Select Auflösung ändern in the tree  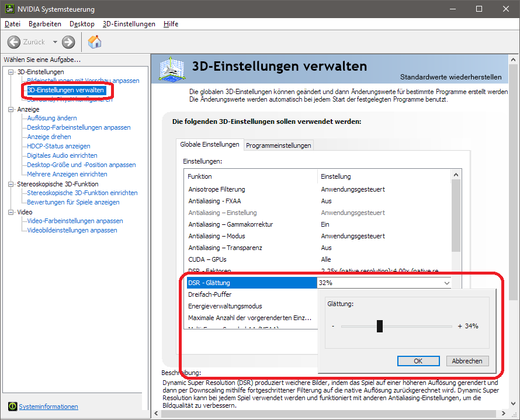[52, 118]
